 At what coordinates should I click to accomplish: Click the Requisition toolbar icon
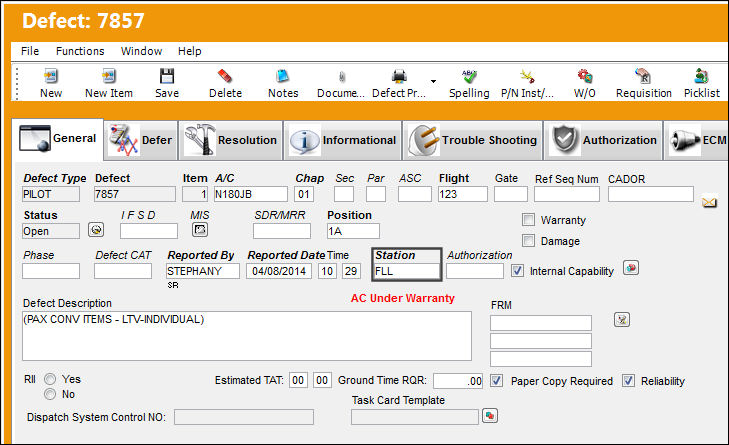pos(643,76)
